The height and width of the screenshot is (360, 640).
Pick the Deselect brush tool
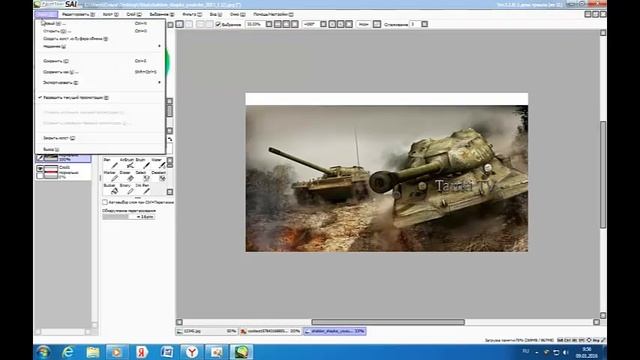[x=158, y=176]
